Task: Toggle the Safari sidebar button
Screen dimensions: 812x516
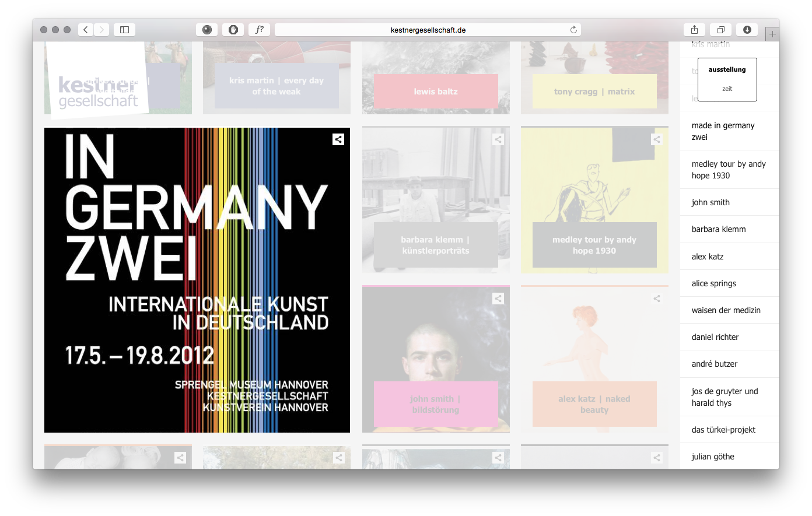Action: (x=124, y=30)
